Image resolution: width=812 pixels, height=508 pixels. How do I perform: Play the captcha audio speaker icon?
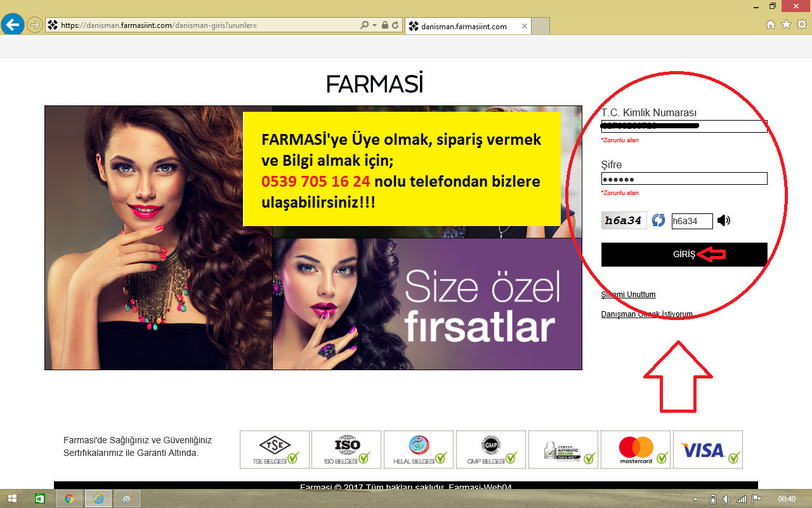(x=724, y=220)
